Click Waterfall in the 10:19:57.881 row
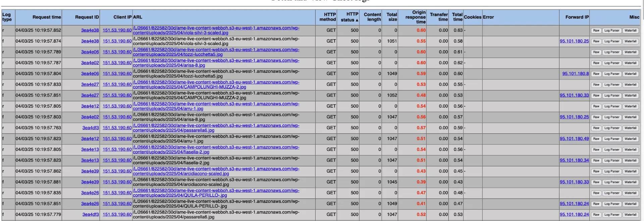 630,182
